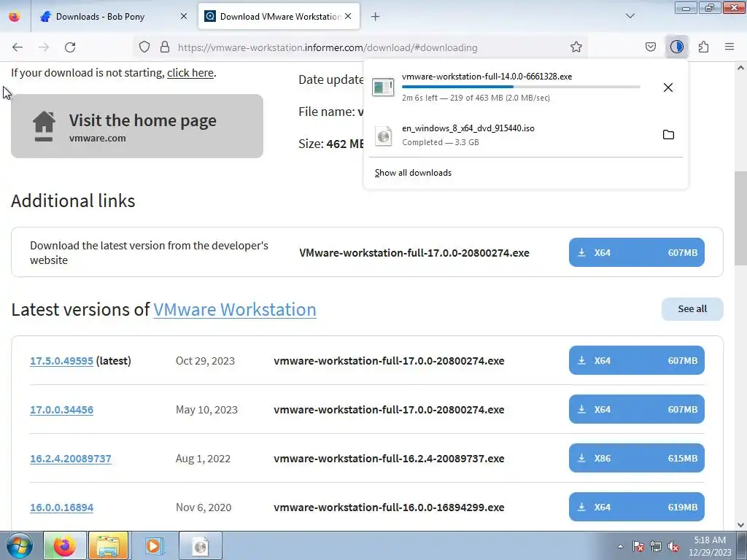This screenshot has height=560, width=747.
Task: Click the 'click here' download link
Action: pyautogui.click(x=190, y=73)
